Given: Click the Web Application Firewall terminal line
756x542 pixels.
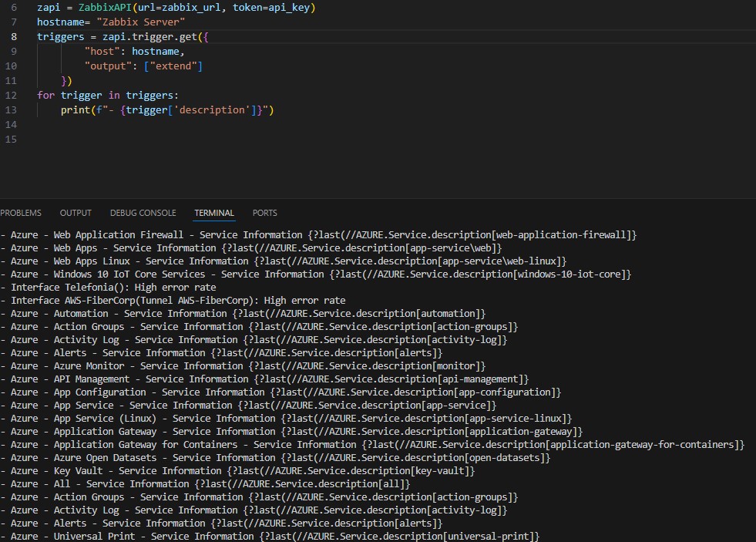Looking at the screenshot, I should click(x=318, y=235).
